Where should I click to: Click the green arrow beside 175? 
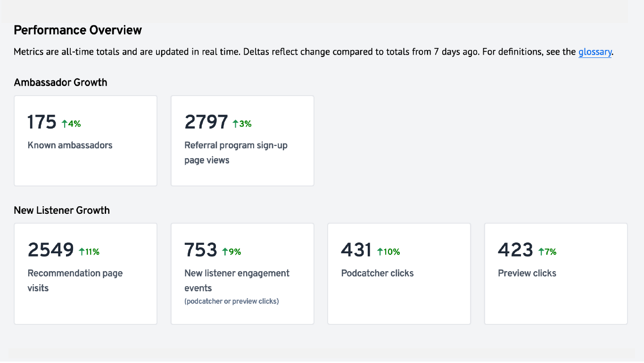point(65,124)
